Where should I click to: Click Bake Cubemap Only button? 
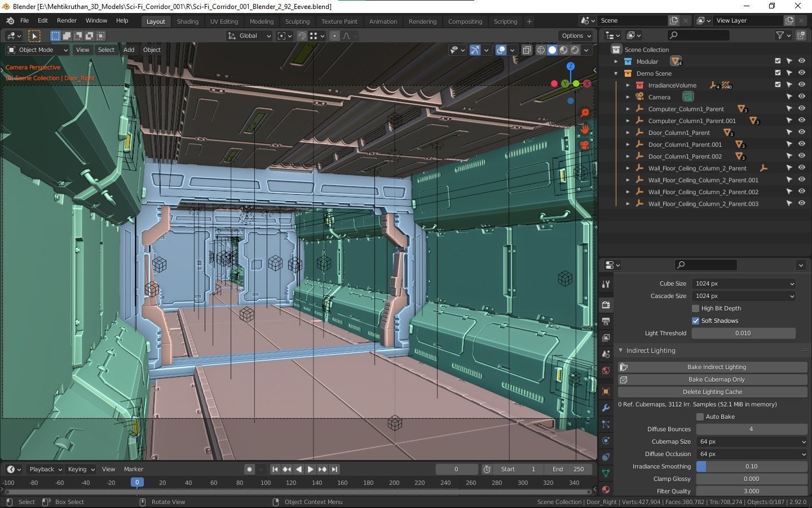point(713,379)
